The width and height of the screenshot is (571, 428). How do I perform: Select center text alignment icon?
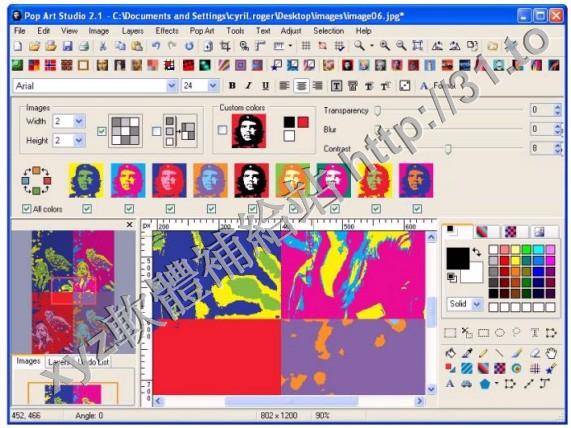pyautogui.click(x=301, y=86)
